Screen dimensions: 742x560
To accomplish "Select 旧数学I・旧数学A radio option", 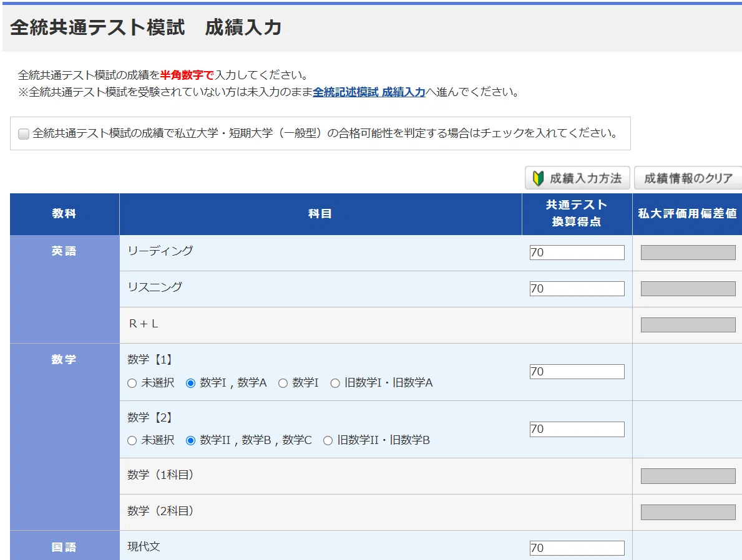I will click(335, 383).
